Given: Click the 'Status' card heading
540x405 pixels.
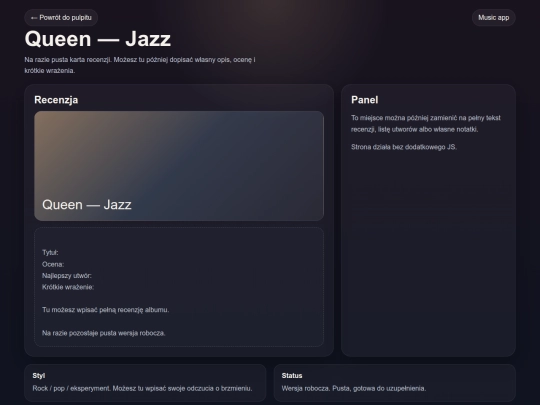Looking at the screenshot, I should click(292, 375).
